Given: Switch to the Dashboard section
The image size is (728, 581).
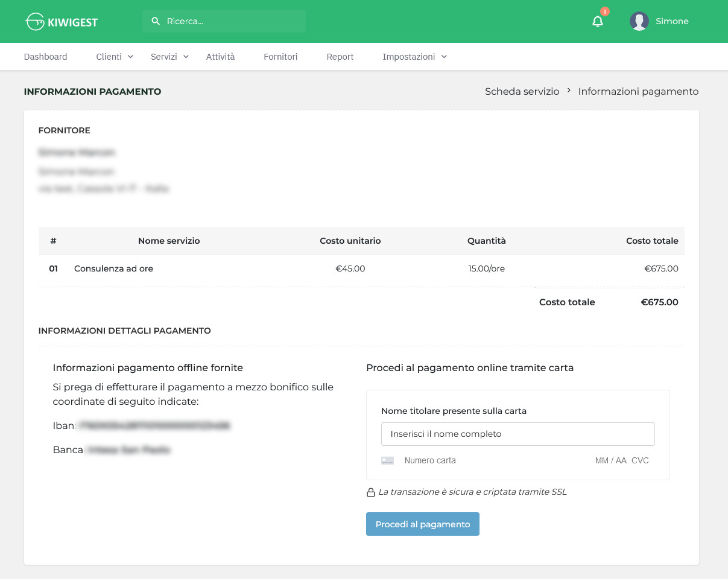Looking at the screenshot, I should [45, 56].
